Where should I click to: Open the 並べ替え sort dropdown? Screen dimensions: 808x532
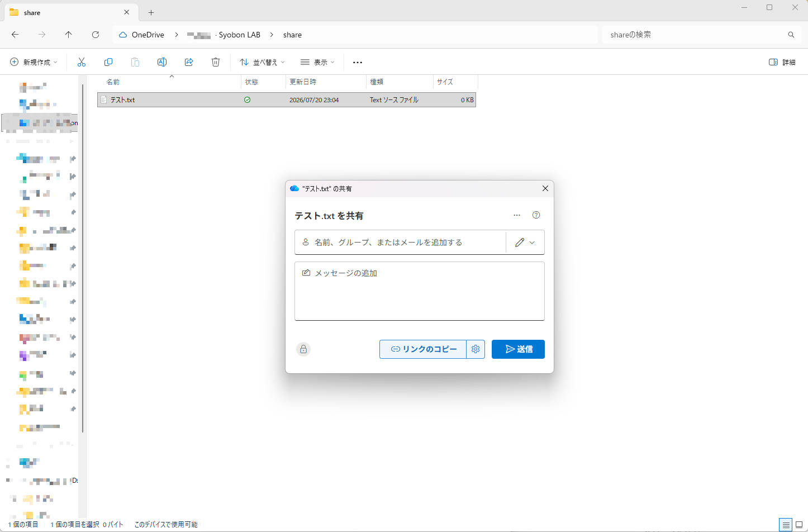pyautogui.click(x=262, y=62)
